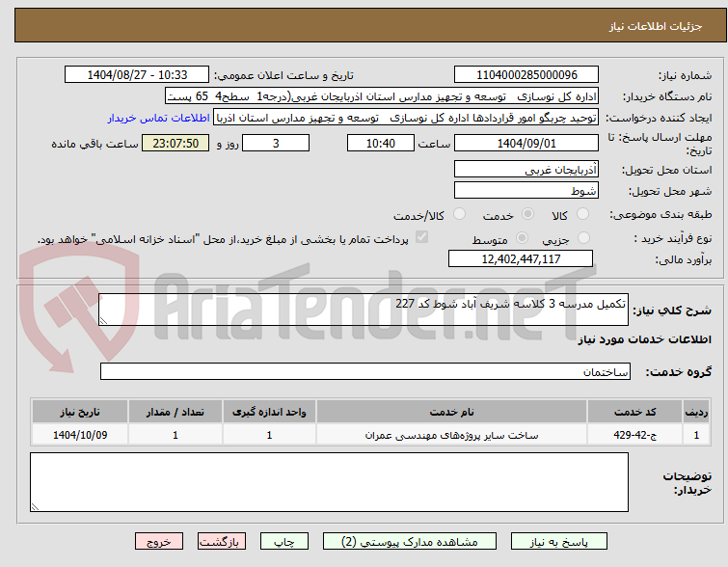Click the پاسخ به نیاز button
The height and width of the screenshot is (567, 728).
point(559,542)
